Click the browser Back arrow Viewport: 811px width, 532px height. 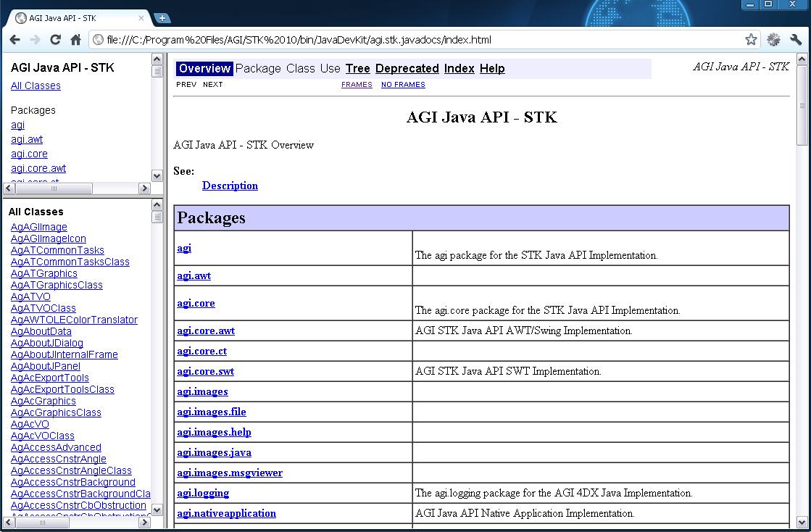(x=14, y=40)
